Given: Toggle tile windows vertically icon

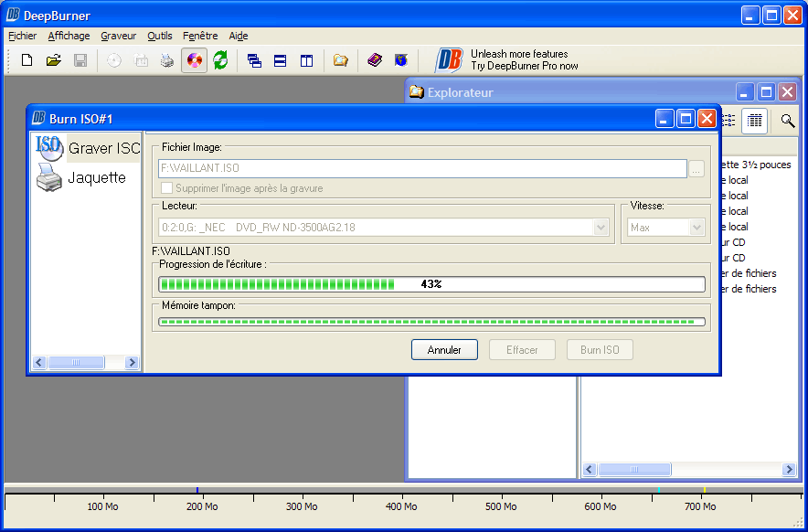Looking at the screenshot, I should [x=306, y=60].
